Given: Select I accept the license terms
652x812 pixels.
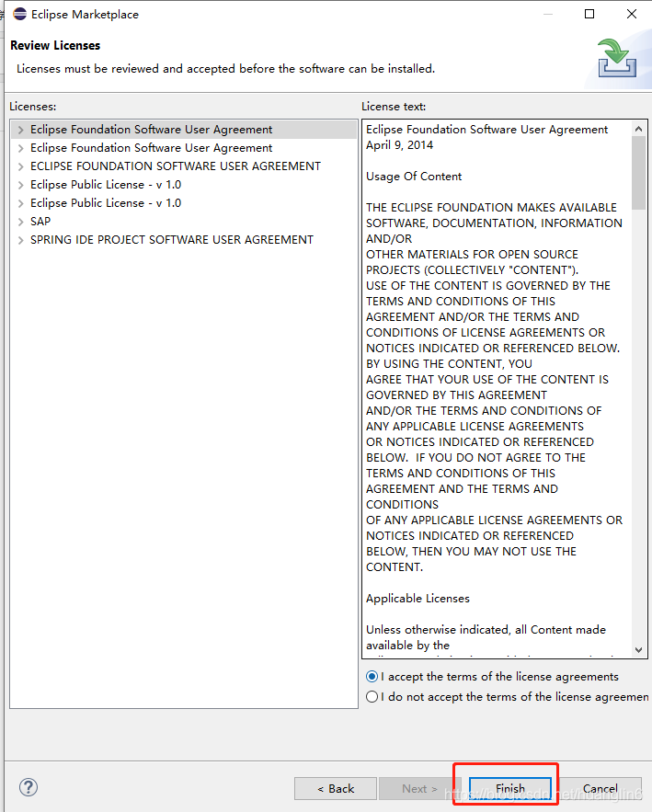Looking at the screenshot, I should point(492,676).
